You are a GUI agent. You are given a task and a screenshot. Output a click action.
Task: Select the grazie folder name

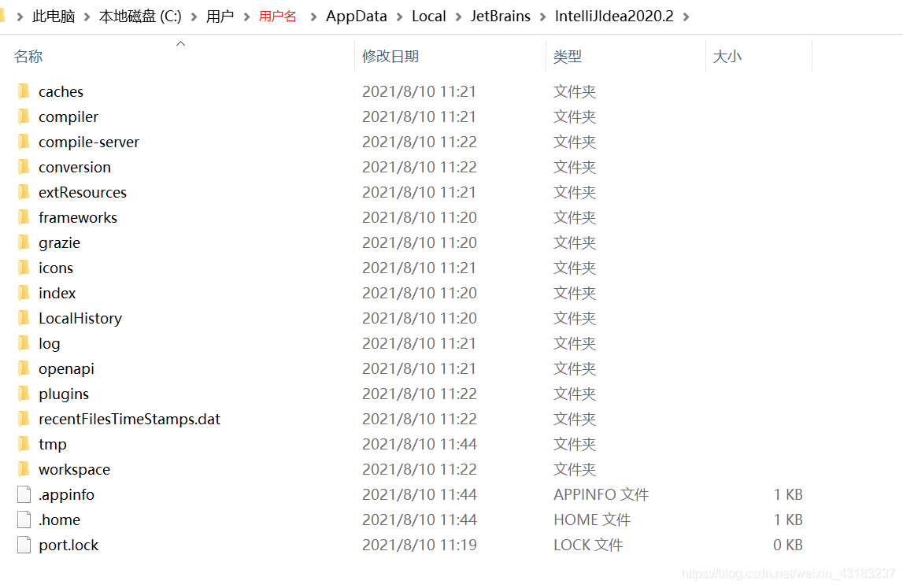59,243
